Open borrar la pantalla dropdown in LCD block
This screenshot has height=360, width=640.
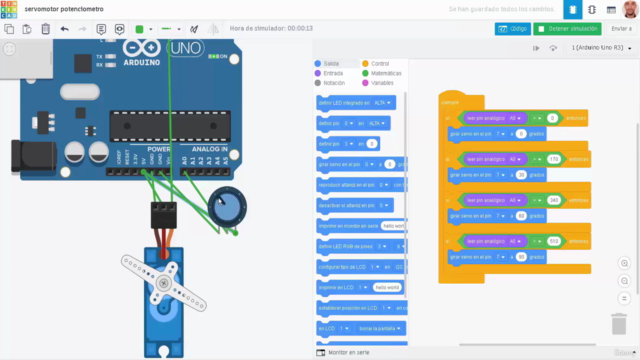click(380, 329)
